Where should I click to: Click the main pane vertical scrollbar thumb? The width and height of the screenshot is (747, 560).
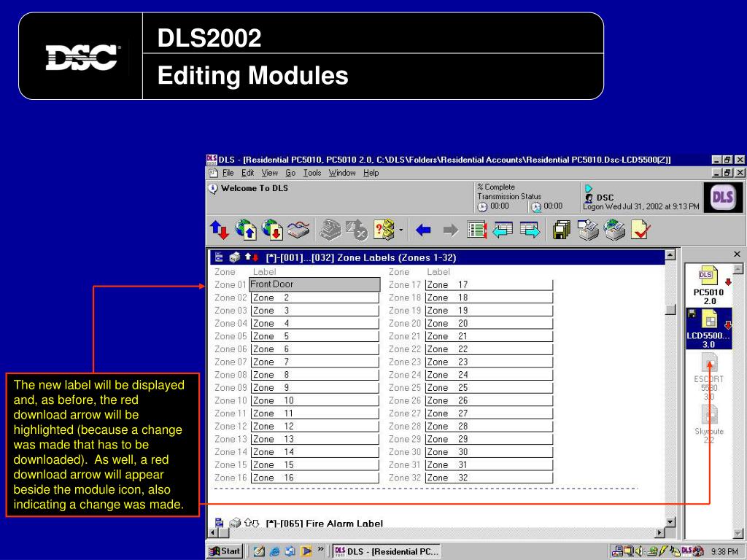point(670,309)
